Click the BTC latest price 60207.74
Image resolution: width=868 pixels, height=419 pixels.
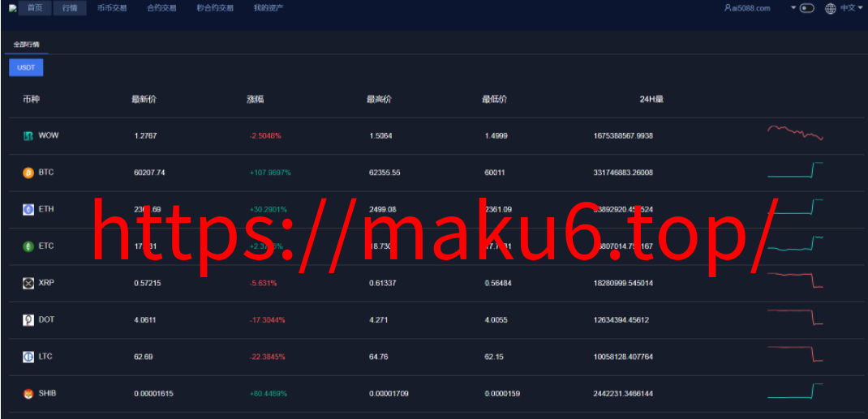tap(149, 173)
